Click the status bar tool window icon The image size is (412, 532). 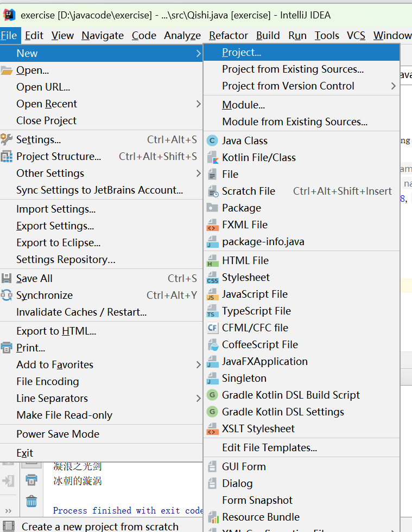(9, 526)
